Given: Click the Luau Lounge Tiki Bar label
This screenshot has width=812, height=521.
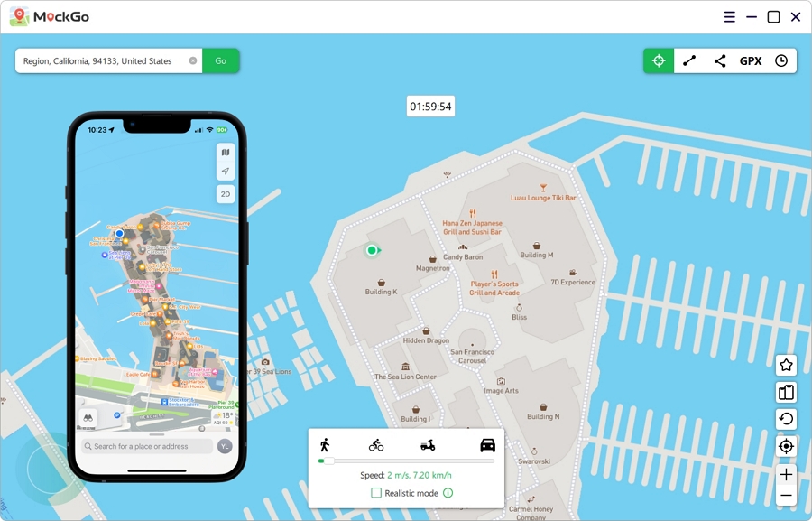Looking at the screenshot, I should point(543,198).
